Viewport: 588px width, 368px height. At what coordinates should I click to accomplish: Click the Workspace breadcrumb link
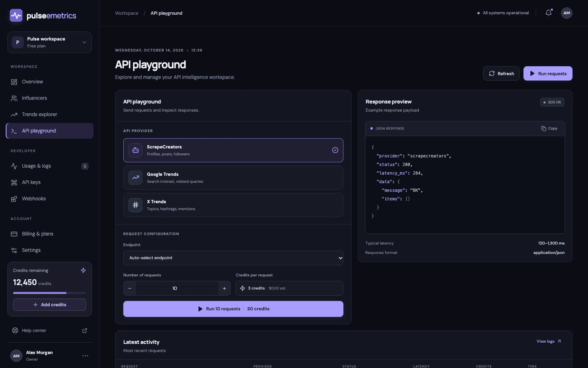(127, 13)
